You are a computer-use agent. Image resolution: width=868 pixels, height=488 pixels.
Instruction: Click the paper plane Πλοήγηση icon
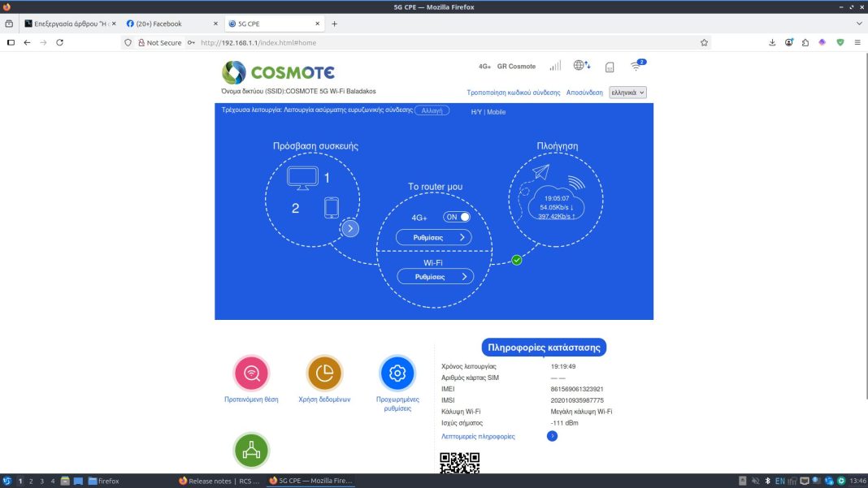coord(540,172)
